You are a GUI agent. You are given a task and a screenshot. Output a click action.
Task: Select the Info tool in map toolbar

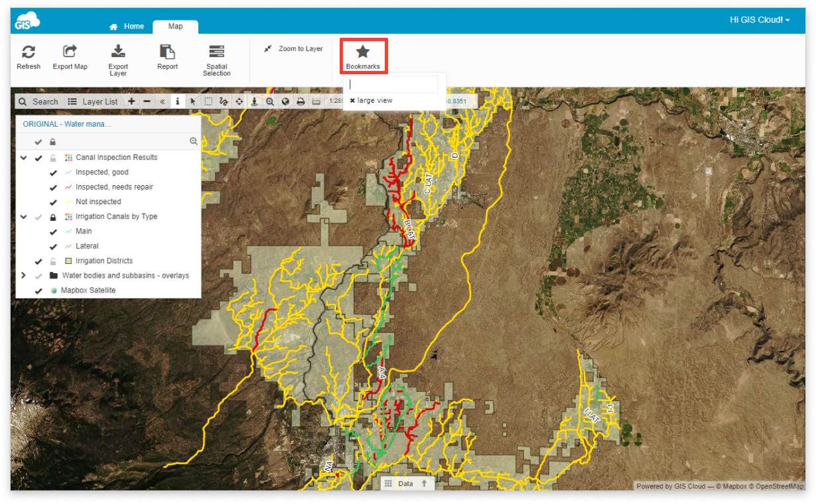tap(177, 101)
